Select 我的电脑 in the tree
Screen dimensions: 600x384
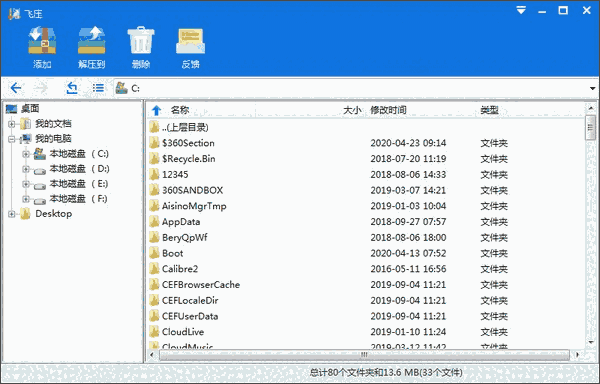click(x=53, y=139)
